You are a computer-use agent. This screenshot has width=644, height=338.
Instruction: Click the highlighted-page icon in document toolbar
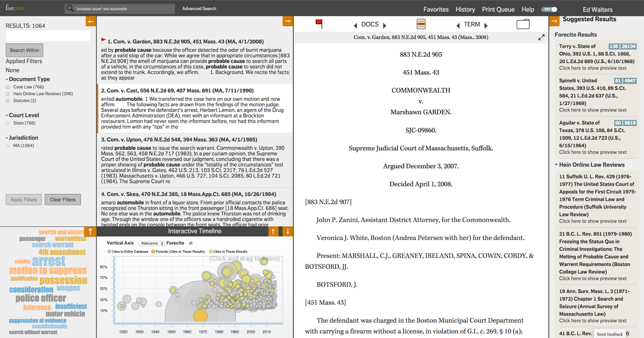(x=421, y=24)
